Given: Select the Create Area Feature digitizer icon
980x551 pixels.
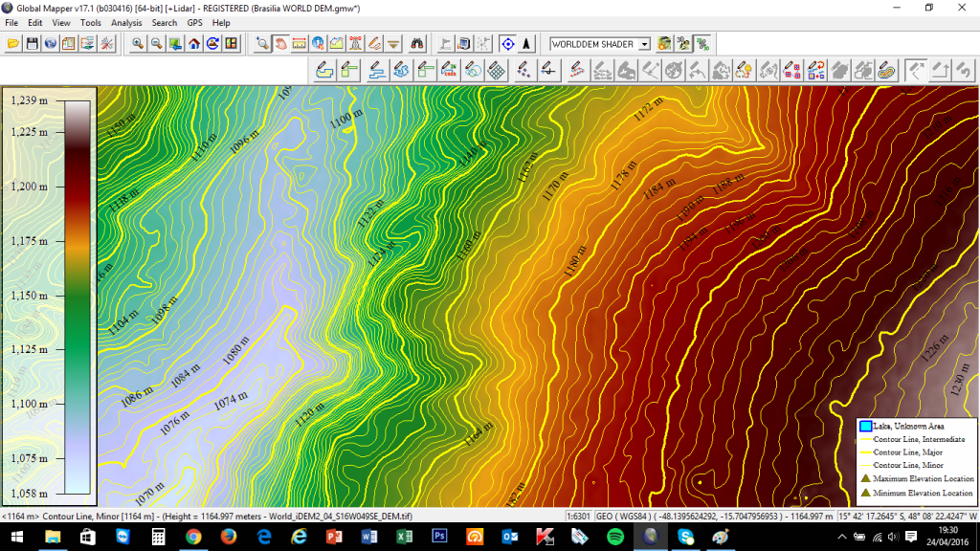Looking at the screenshot, I should [324, 70].
